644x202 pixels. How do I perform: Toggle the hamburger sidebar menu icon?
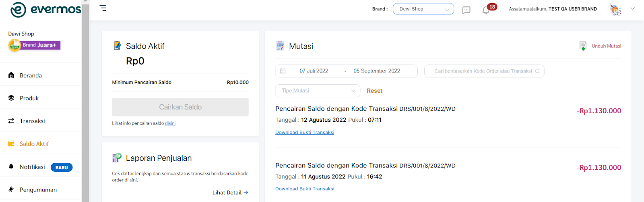103,8
